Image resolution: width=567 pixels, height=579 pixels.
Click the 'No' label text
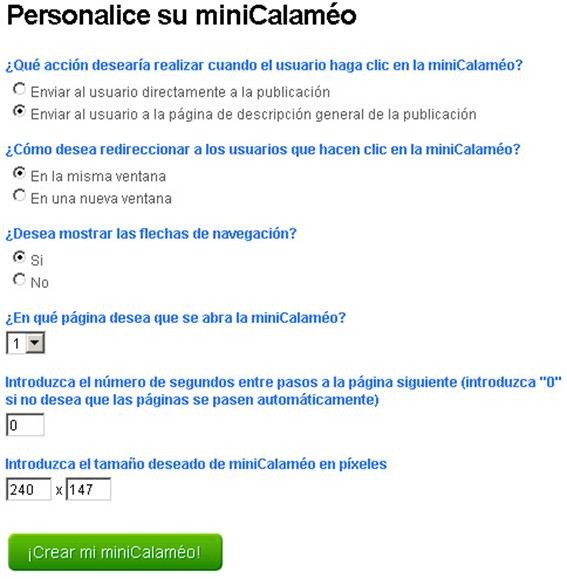click(39, 282)
